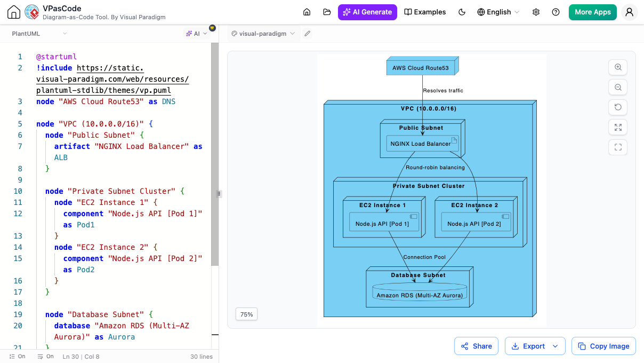Click the EC2 Instance 2 node title
The width and height of the screenshot is (644, 363).
pyautogui.click(x=474, y=205)
